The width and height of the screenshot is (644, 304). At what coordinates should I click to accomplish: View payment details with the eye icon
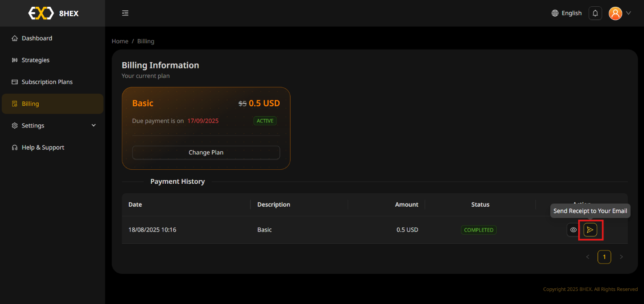[573, 230]
